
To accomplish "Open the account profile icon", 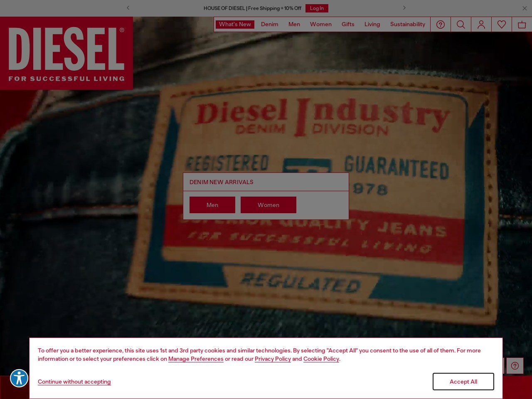I will [481, 25].
